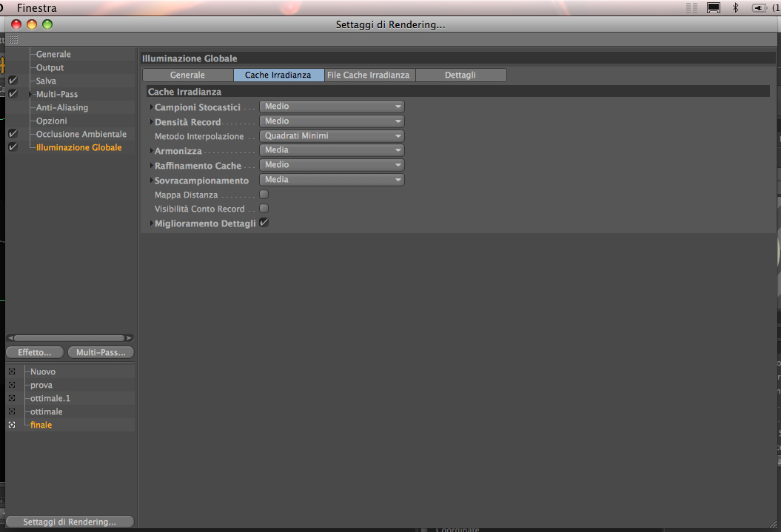Uncheck Miglioramento Dettagli checkbox
Viewport: 781px width, 532px height.
tap(264, 223)
